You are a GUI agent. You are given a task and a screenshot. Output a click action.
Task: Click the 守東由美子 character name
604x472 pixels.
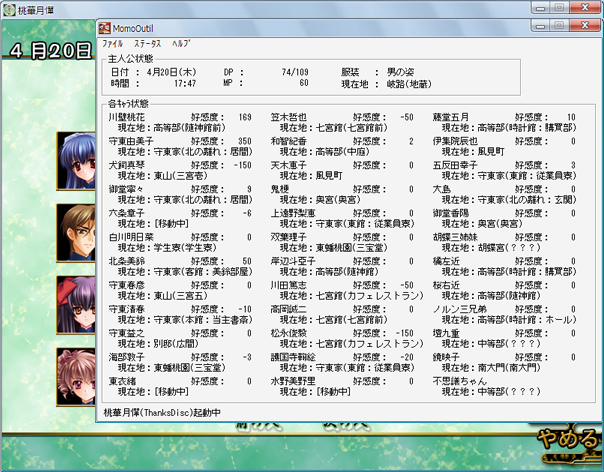point(135,141)
